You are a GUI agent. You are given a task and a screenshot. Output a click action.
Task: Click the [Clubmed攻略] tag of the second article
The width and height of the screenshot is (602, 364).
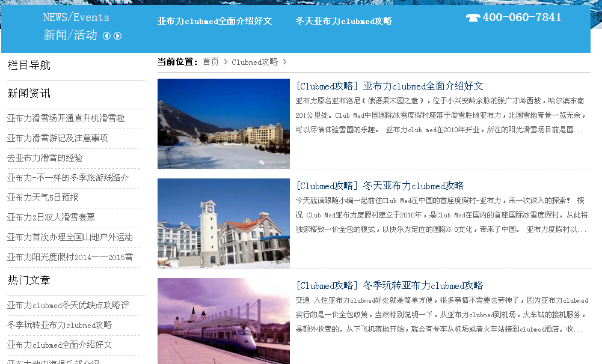327,186
